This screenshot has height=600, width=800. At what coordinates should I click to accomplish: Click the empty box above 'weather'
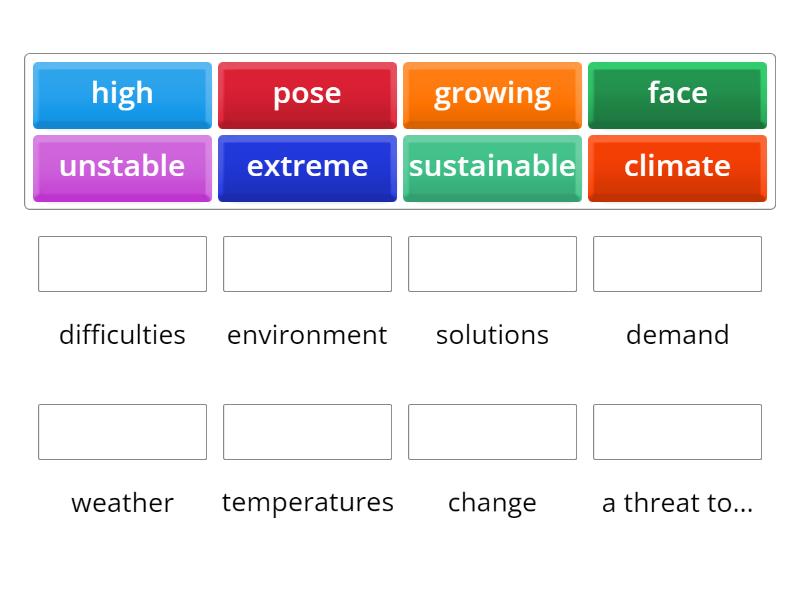[122, 432]
